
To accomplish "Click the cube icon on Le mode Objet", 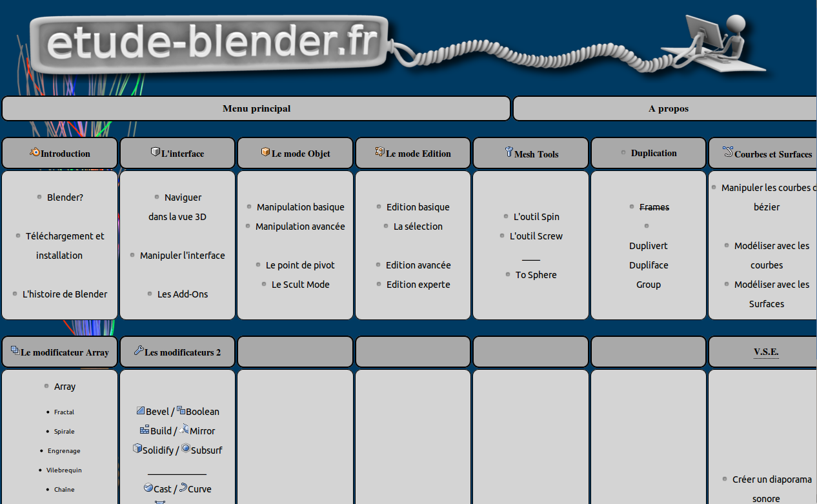I will pos(265,151).
